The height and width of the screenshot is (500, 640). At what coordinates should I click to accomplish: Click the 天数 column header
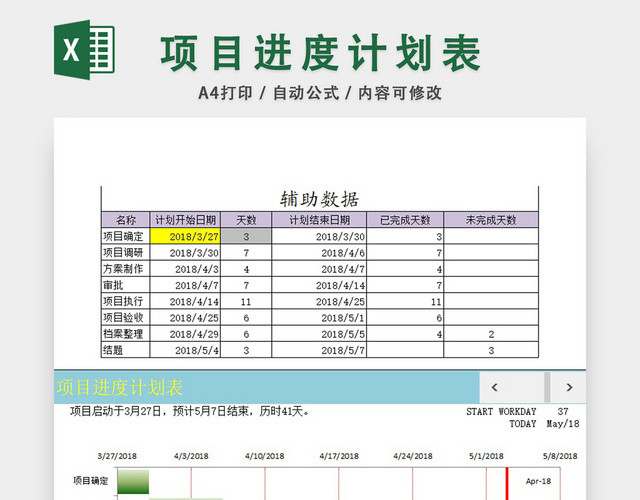(x=246, y=220)
